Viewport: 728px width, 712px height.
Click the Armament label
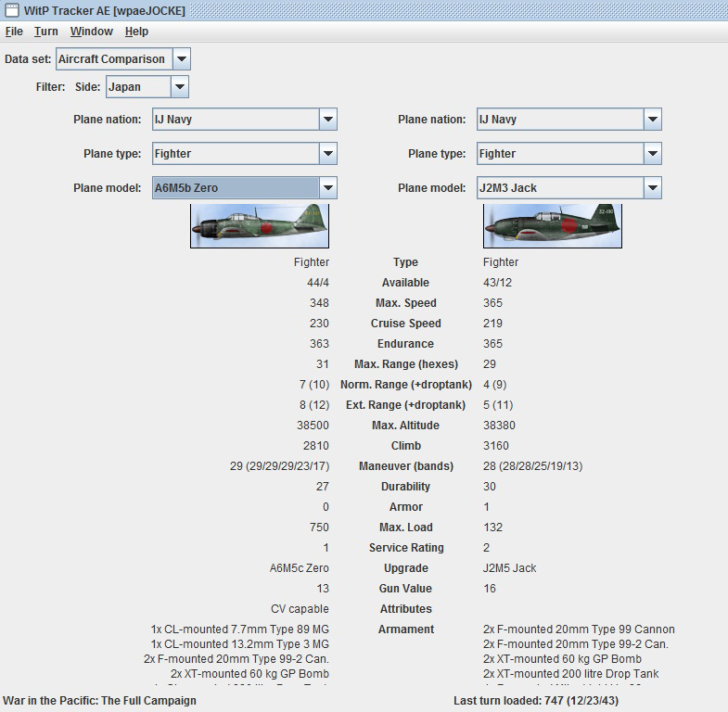pos(406,629)
